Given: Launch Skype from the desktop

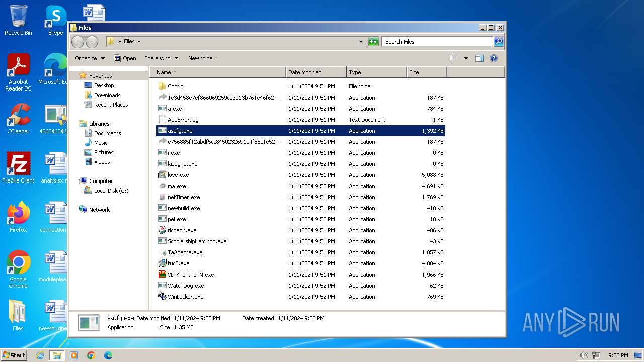Looking at the screenshot, I should [x=55, y=20].
